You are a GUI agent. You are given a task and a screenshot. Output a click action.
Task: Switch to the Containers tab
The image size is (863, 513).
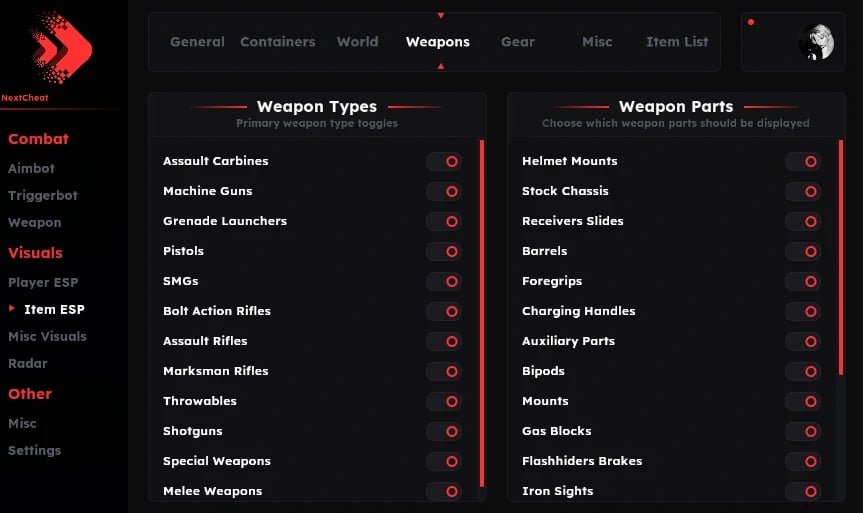(x=277, y=42)
